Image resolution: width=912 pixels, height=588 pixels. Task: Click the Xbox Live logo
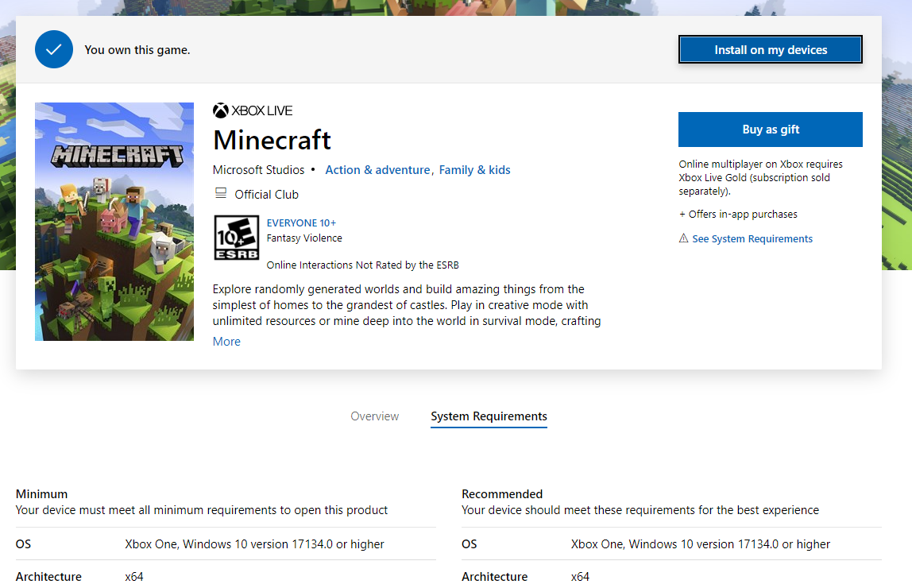253,110
